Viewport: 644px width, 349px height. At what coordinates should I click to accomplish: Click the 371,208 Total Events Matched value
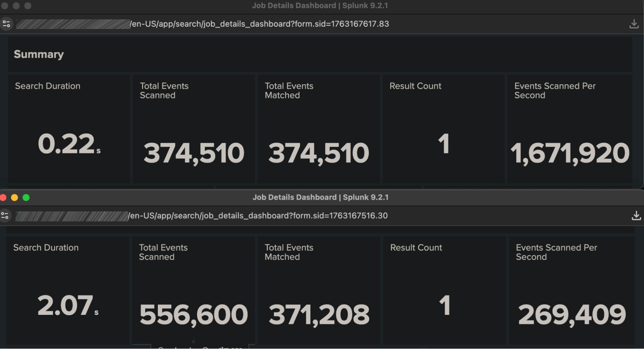click(x=319, y=315)
